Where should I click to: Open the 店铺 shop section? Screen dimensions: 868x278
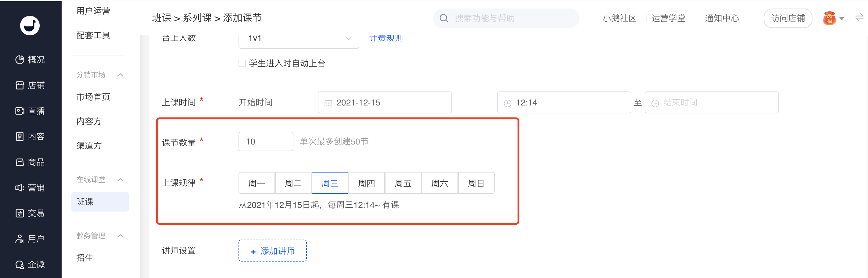(x=30, y=85)
